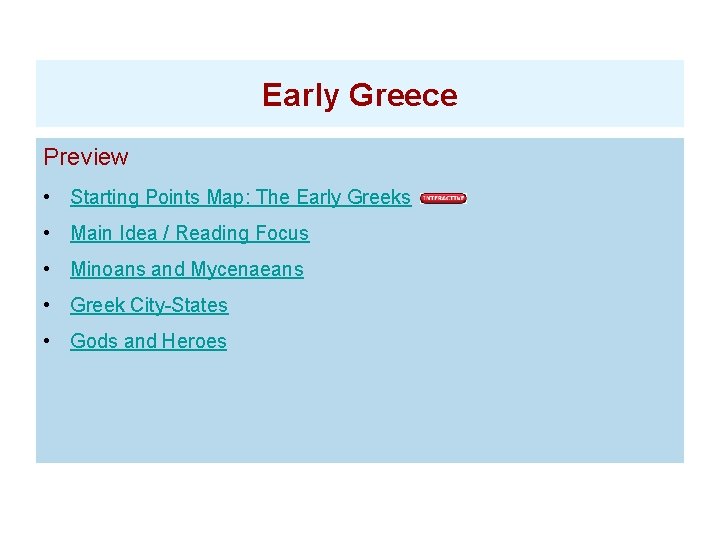Jump to Gods and Heroes section
This screenshot has width=720, height=540.
tap(148, 341)
